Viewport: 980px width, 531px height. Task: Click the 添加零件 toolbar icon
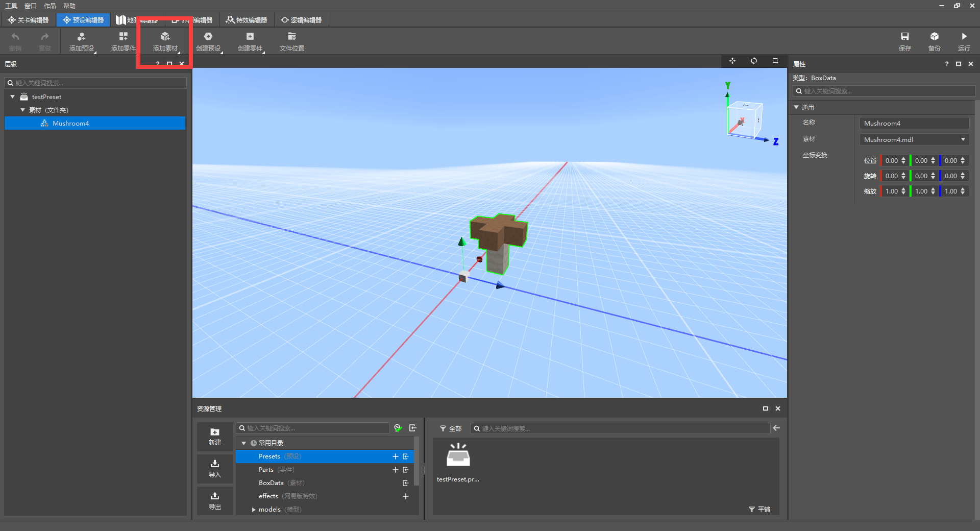click(x=124, y=41)
